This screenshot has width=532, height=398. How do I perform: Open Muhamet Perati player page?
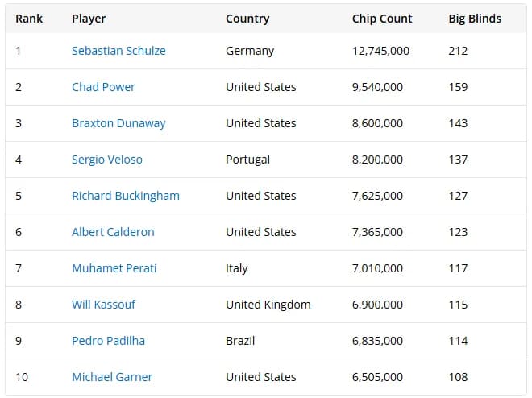click(x=114, y=268)
